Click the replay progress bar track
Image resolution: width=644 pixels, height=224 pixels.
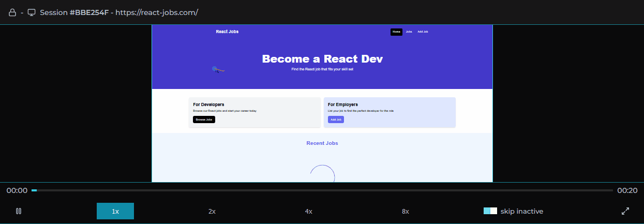322,190
